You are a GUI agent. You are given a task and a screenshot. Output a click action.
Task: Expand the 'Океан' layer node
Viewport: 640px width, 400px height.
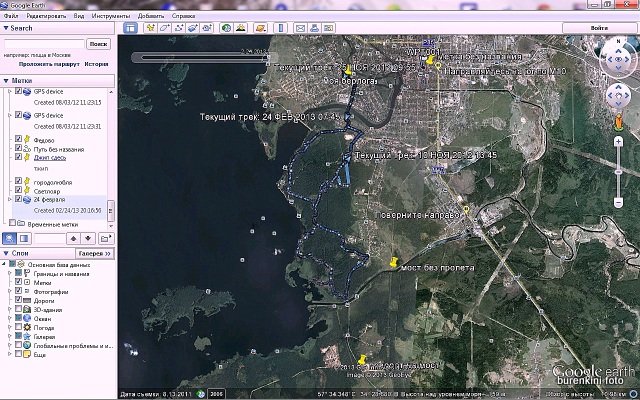tap(10, 318)
